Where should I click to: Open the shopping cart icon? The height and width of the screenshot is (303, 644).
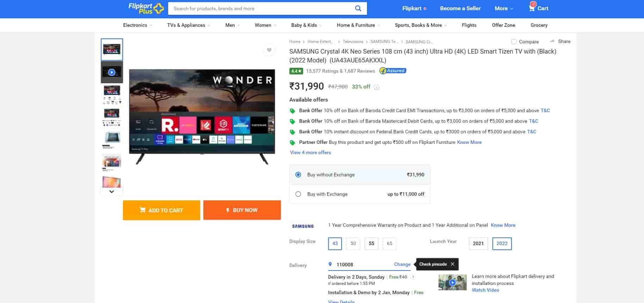[x=532, y=8]
